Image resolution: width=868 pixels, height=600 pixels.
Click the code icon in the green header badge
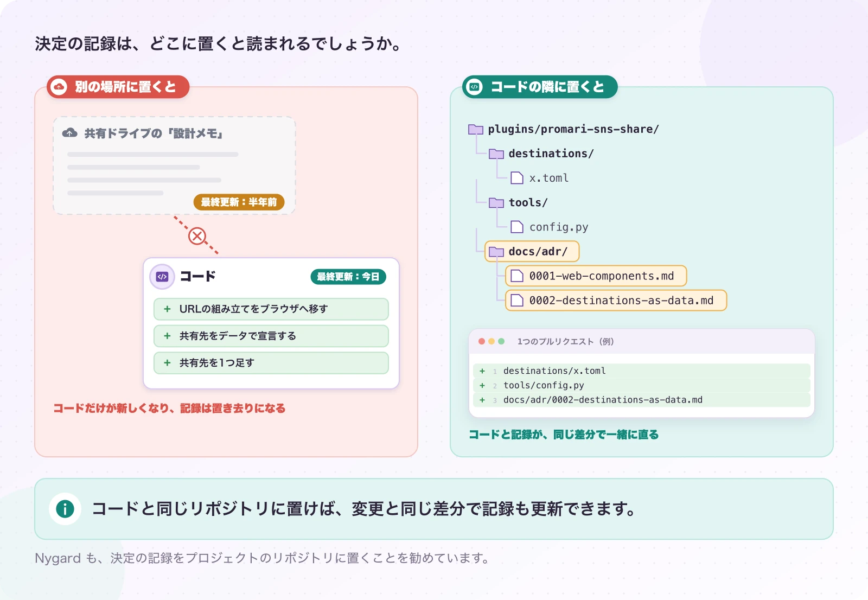(x=475, y=87)
